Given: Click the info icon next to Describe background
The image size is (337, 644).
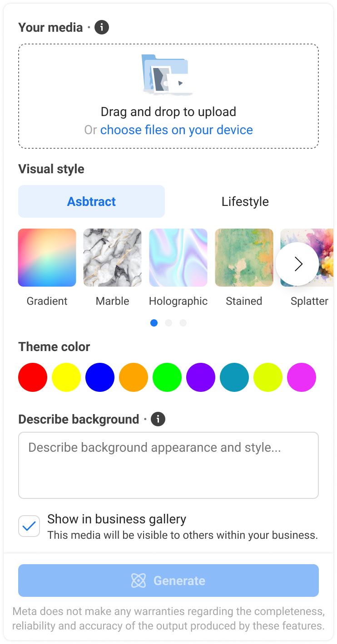Looking at the screenshot, I should pyautogui.click(x=158, y=419).
